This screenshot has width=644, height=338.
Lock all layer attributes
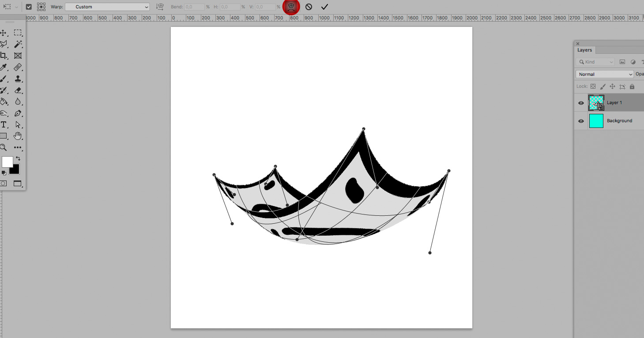click(632, 86)
